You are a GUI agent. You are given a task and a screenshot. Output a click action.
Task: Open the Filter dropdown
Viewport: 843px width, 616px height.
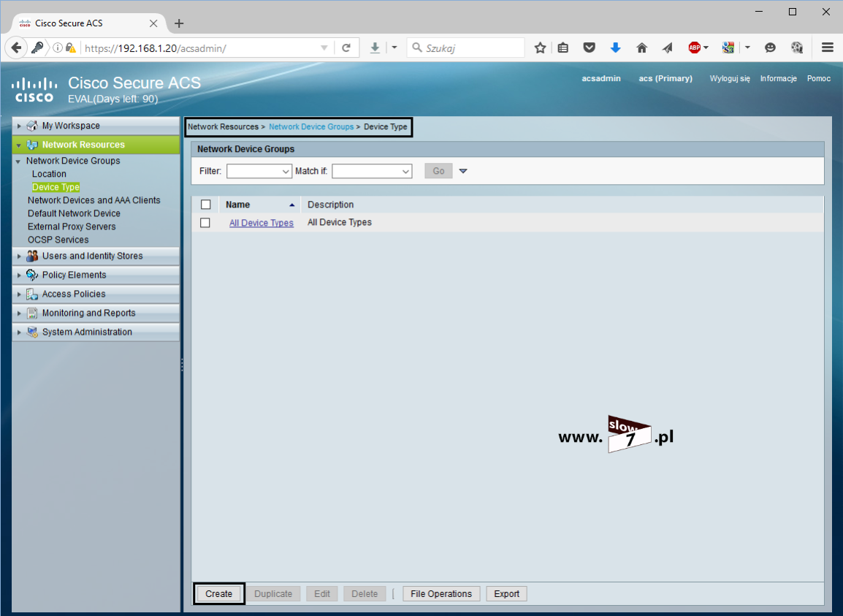point(259,171)
